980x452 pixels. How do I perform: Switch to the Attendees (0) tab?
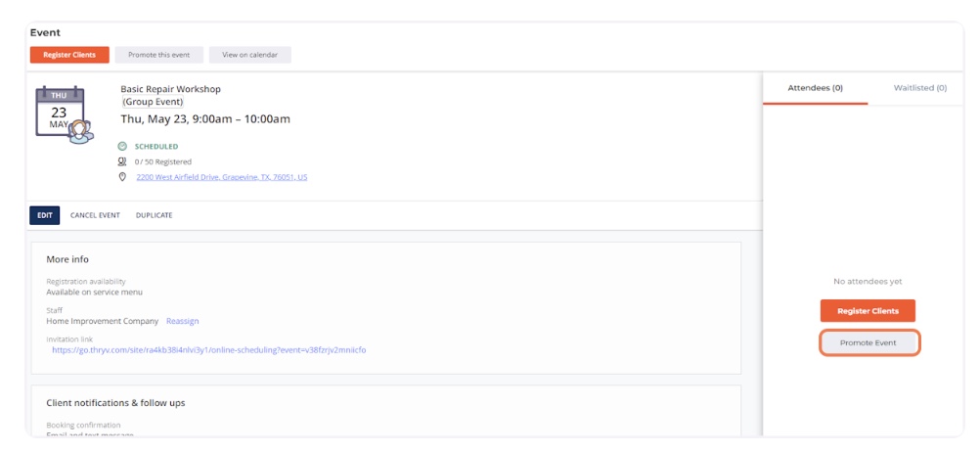point(815,88)
